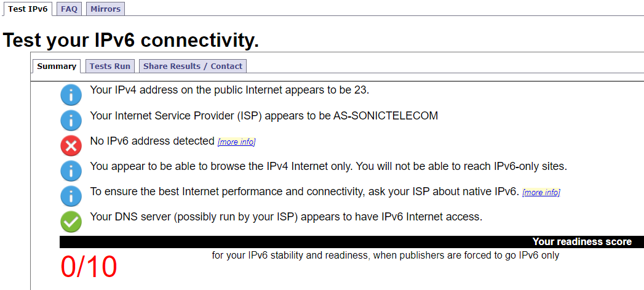
Task: Click the info icon next to ISP AS-SONICTELECOM
Action: click(71, 121)
